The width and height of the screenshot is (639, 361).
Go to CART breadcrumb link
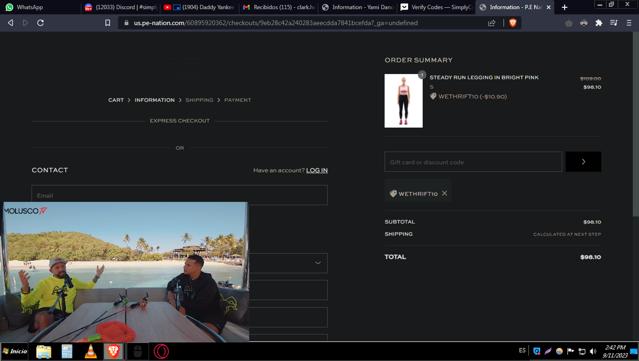tap(116, 100)
